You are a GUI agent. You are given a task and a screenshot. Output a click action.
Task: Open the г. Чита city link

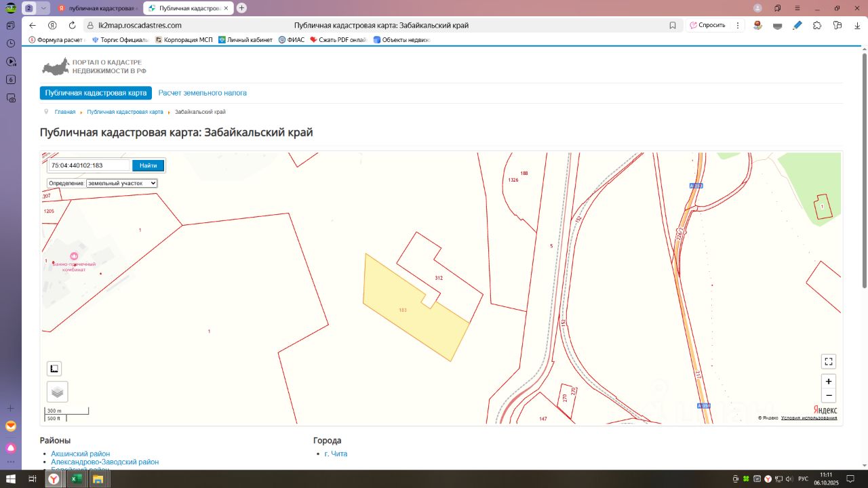point(336,454)
